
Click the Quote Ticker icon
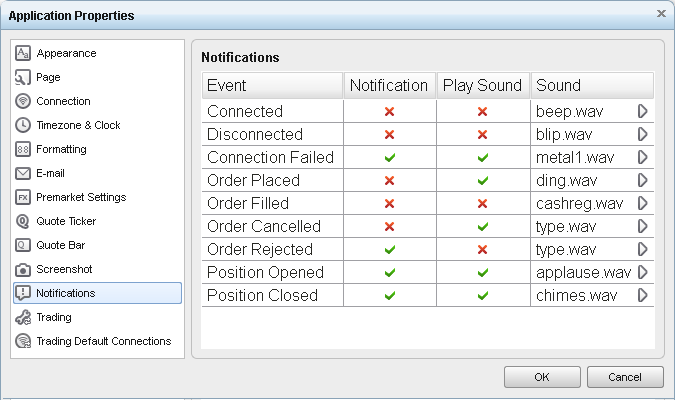pos(23,221)
